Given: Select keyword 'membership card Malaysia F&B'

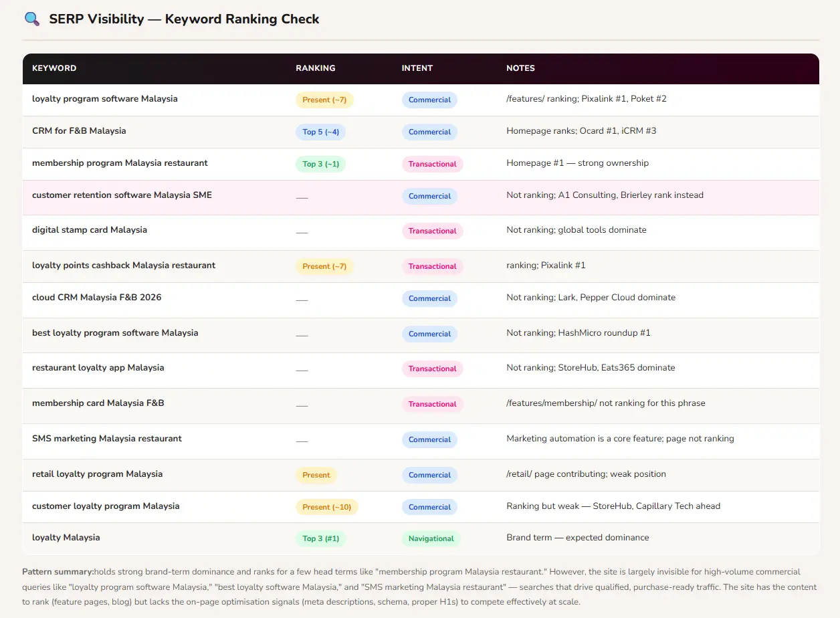Looking at the screenshot, I should pos(98,403).
